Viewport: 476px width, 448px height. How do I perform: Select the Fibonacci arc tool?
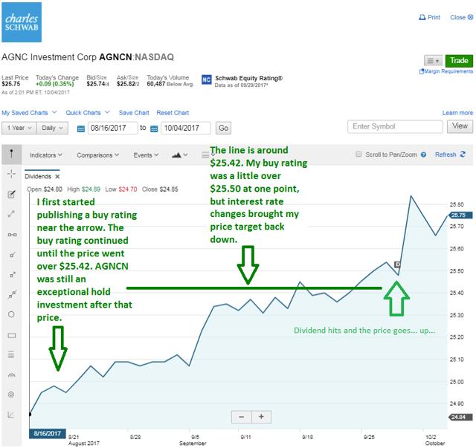click(x=11, y=375)
